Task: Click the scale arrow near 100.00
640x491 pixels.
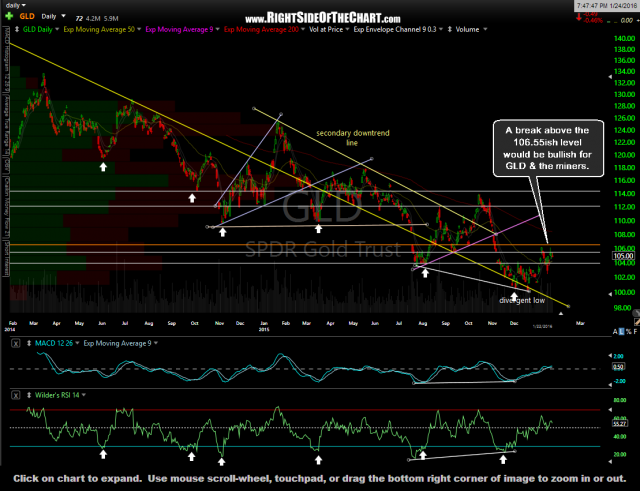Action: [610, 293]
